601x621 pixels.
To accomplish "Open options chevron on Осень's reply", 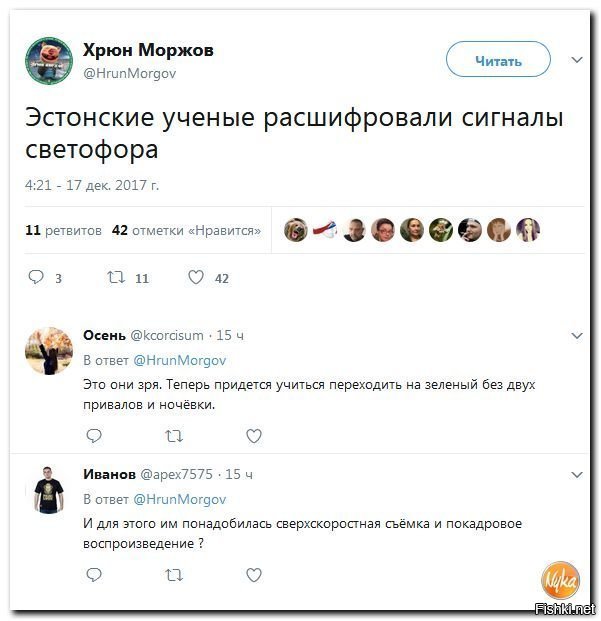I will pyautogui.click(x=577, y=336).
